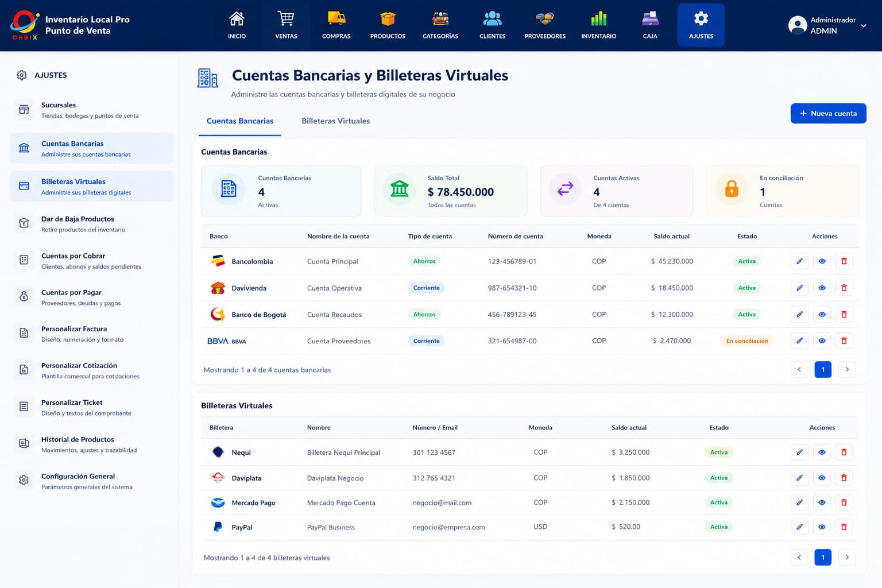Click the Nueva cuenta button
Image resolution: width=882 pixels, height=588 pixels.
(x=828, y=113)
